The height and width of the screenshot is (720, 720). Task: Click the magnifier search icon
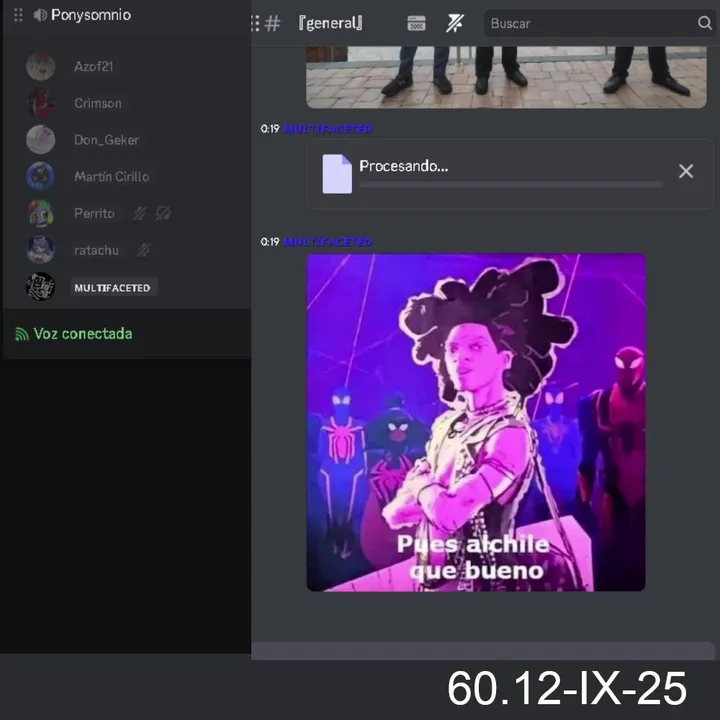704,22
